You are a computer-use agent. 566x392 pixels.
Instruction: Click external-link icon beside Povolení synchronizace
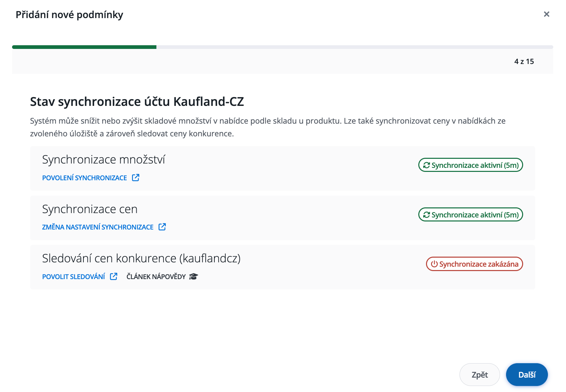tap(136, 178)
